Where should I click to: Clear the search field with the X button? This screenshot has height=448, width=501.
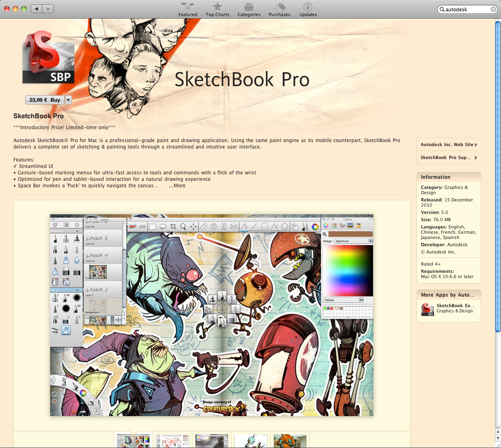[x=493, y=9]
